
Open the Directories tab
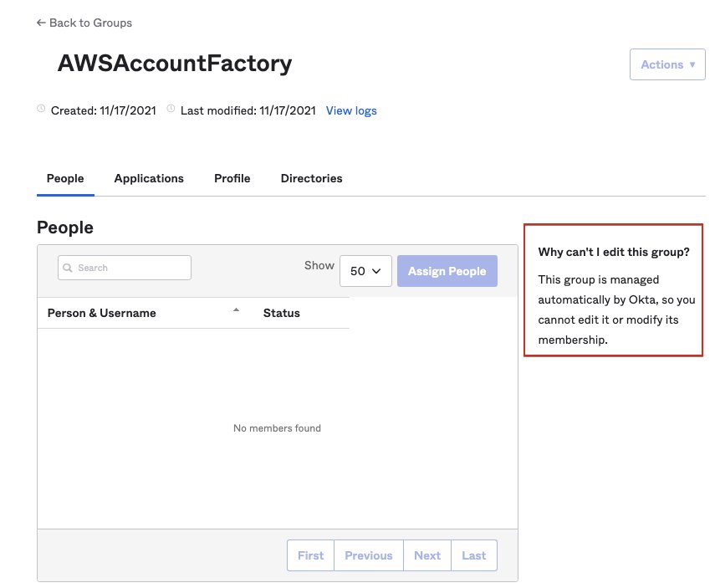click(x=311, y=178)
